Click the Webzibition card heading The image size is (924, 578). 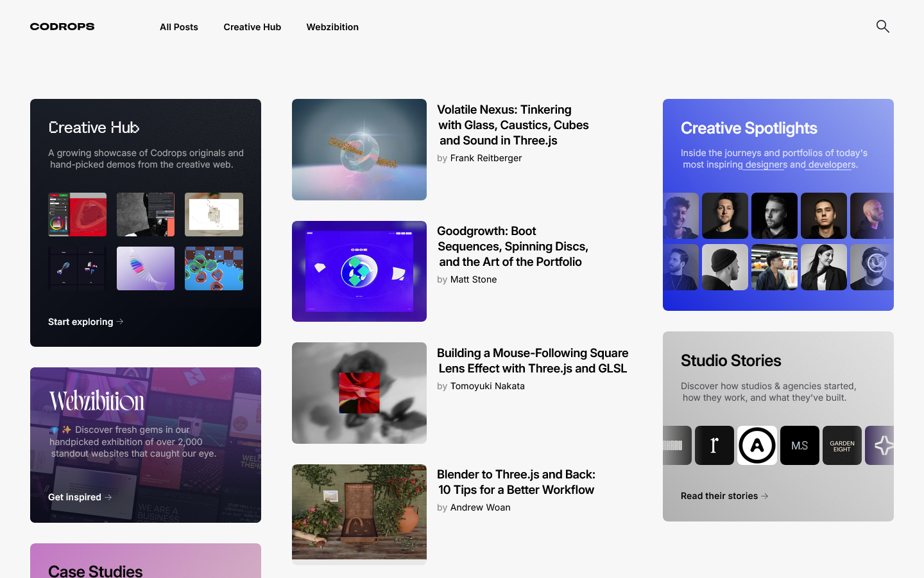click(x=97, y=401)
